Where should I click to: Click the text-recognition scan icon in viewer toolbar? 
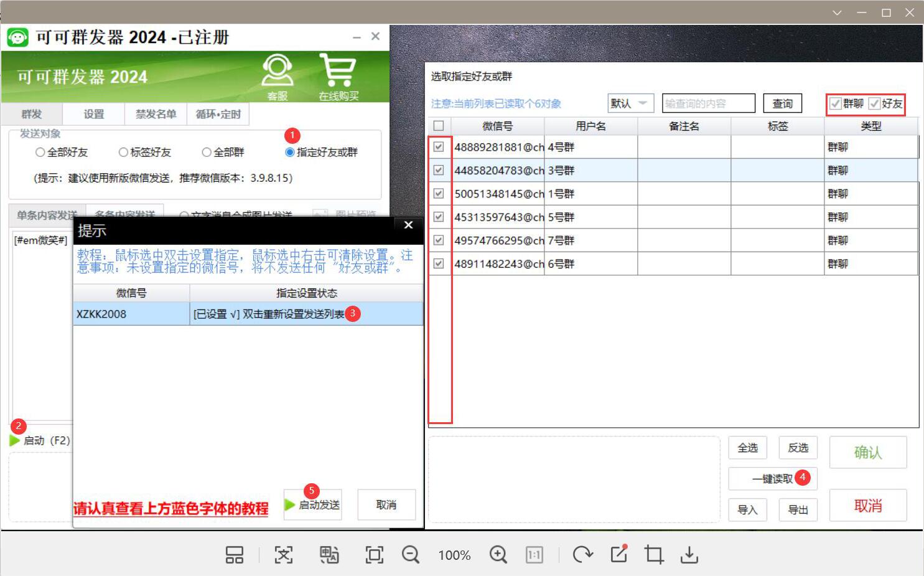pos(284,554)
